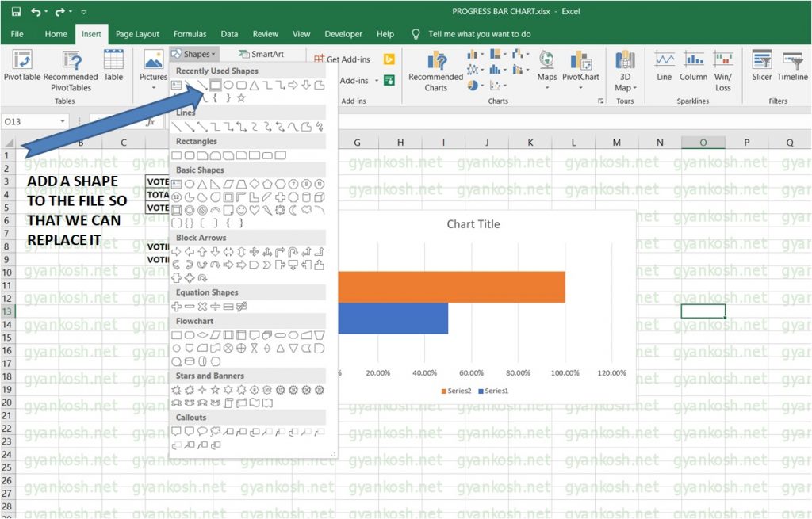This screenshot has height=519, width=812.
Task: Open Recommended Charts
Action: pyautogui.click(x=435, y=71)
